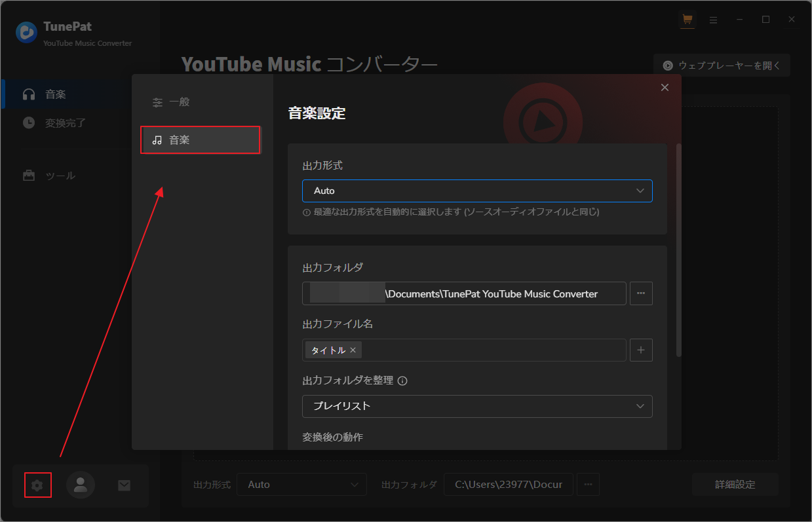Click the mail feedback envelope icon
Screen dimensions: 812x522
coord(124,485)
